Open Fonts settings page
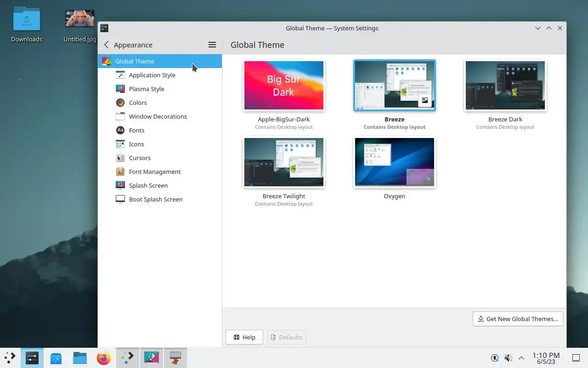Image resolution: width=588 pixels, height=368 pixels. pos(160,130)
